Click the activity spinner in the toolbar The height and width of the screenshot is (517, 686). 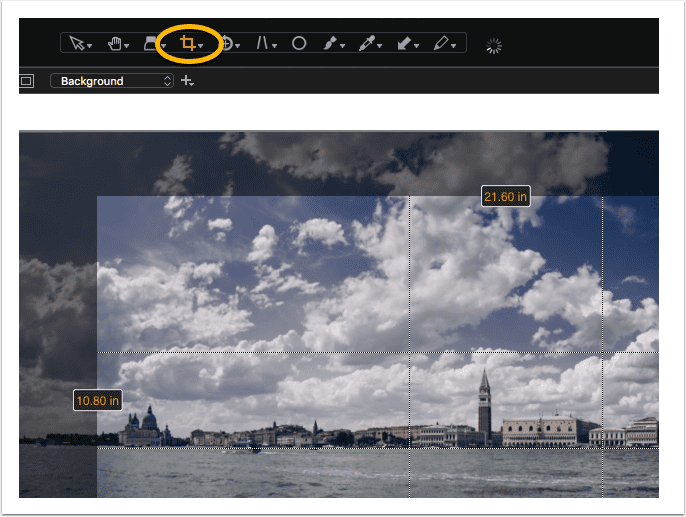(x=494, y=45)
